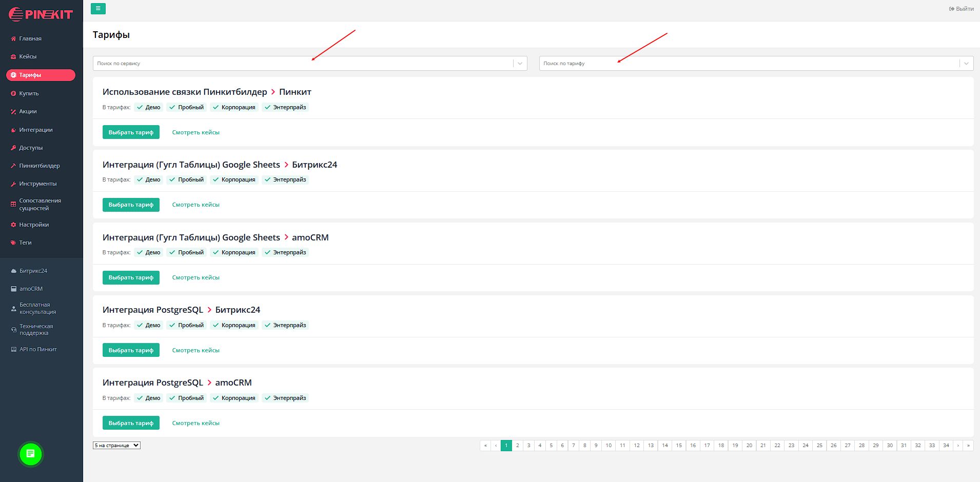Open Главная in the sidebar
Image resolution: width=980 pixels, height=482 pixels.
click(x=30, y=38)
